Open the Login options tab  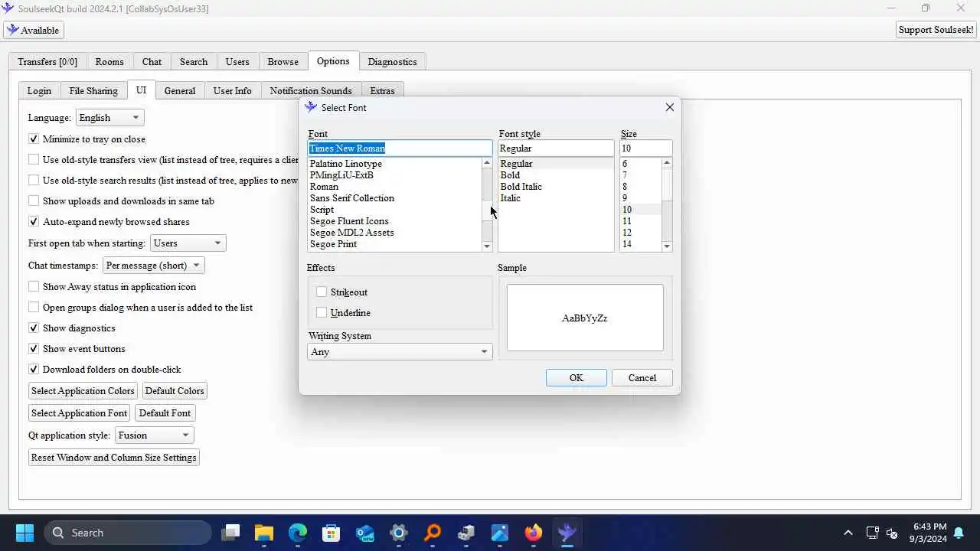39,91
